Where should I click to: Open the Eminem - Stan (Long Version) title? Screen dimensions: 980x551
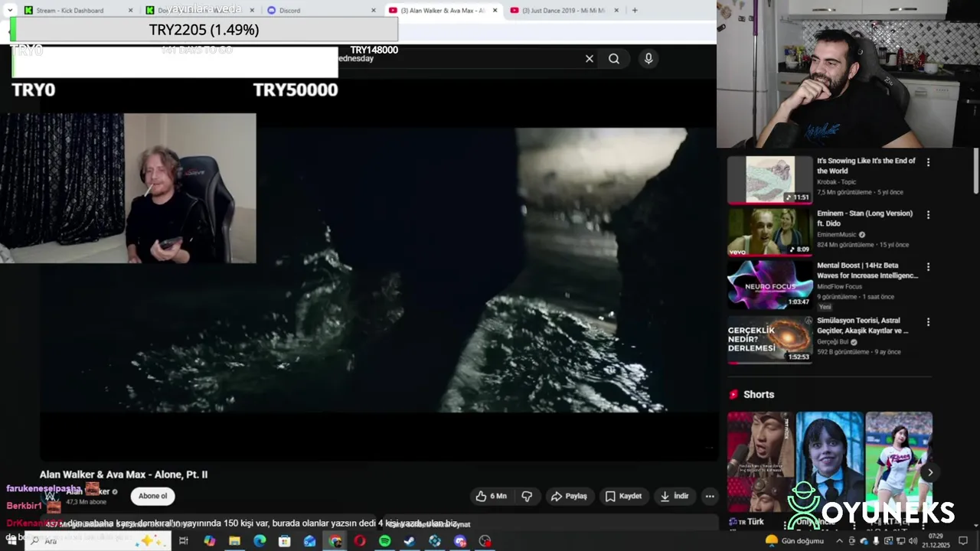coord(864,218)
